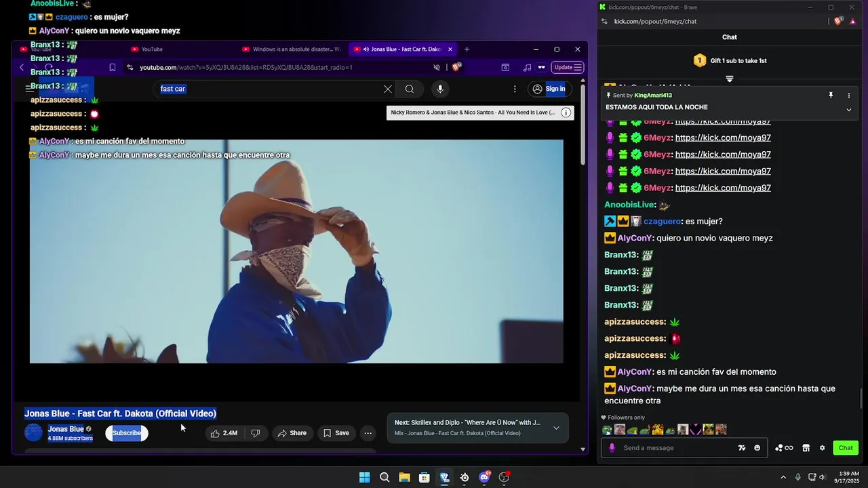Open the Brave Wallet icon in toolbar

505,67
